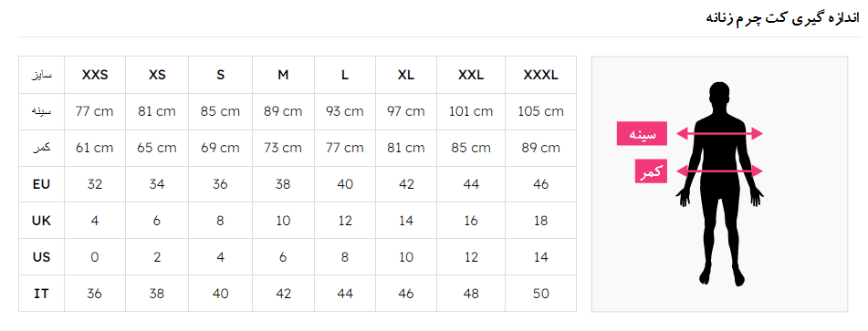Select the pink سینه chest label

643,134
